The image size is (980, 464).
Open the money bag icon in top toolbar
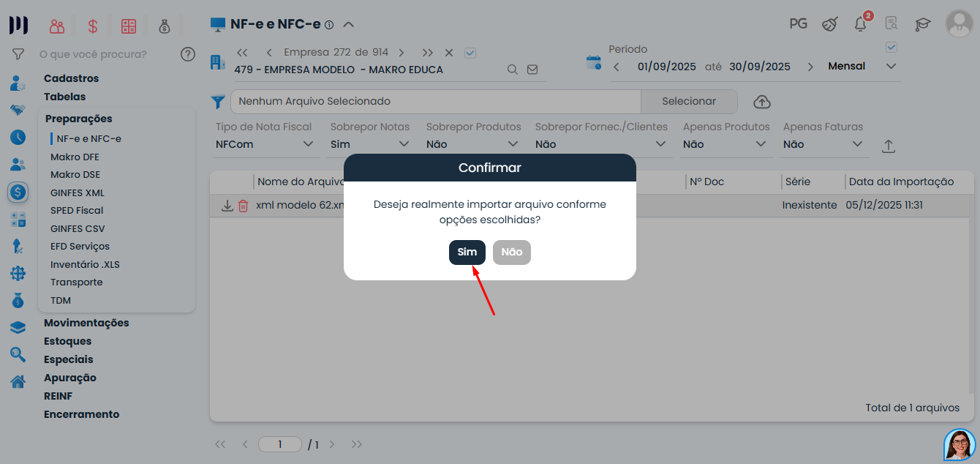(165, 26)
